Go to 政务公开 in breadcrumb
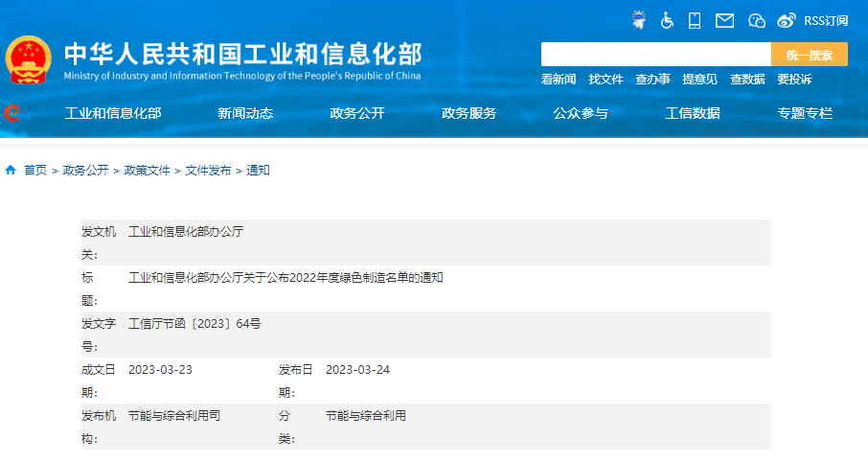Viewport: 868px width, 462px height. tap(86, 170)
